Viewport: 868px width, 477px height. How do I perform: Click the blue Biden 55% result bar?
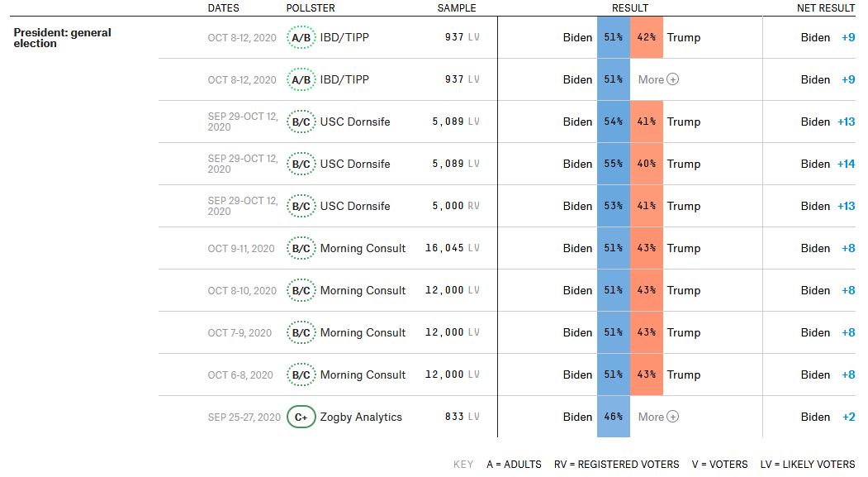613,164
